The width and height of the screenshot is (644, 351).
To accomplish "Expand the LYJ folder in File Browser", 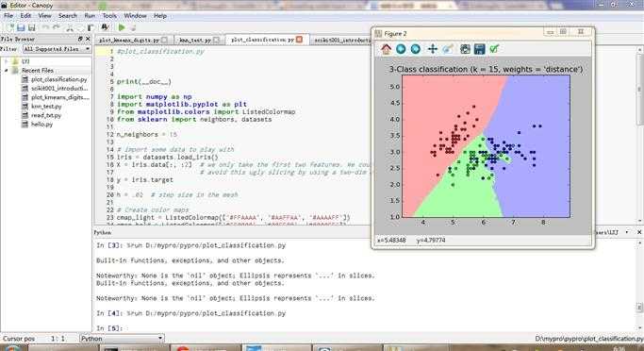I will pyautogui.click(x=6, y=61).
